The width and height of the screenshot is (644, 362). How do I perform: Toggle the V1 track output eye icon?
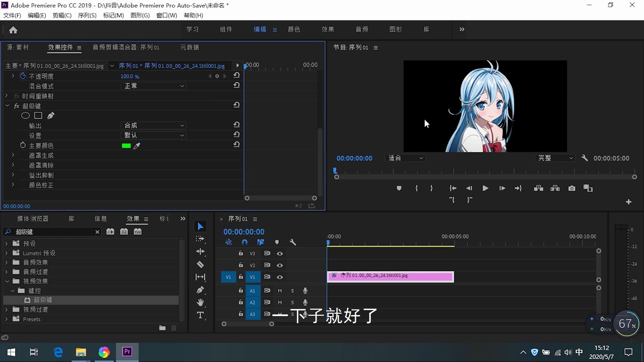click(x=280, y=277)
